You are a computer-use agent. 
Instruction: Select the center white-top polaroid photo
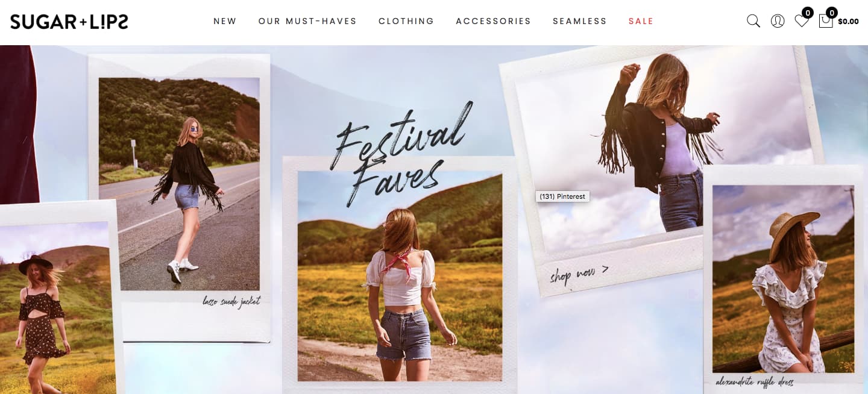400,276
